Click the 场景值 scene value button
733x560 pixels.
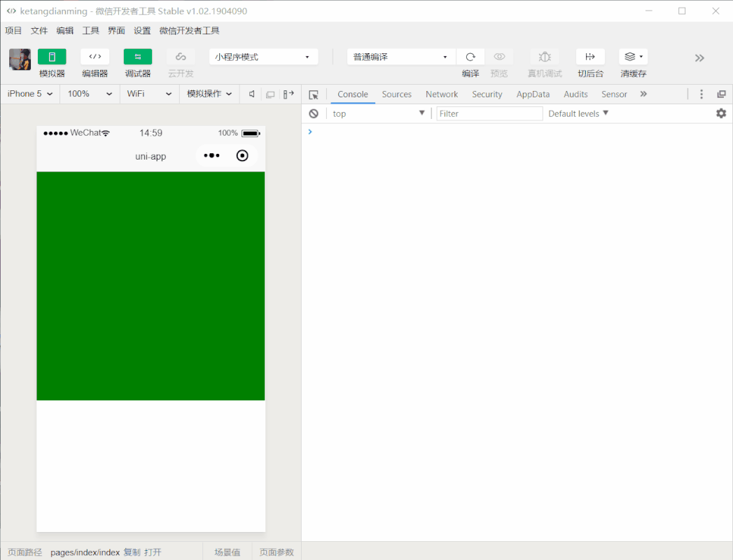[228, 552]
